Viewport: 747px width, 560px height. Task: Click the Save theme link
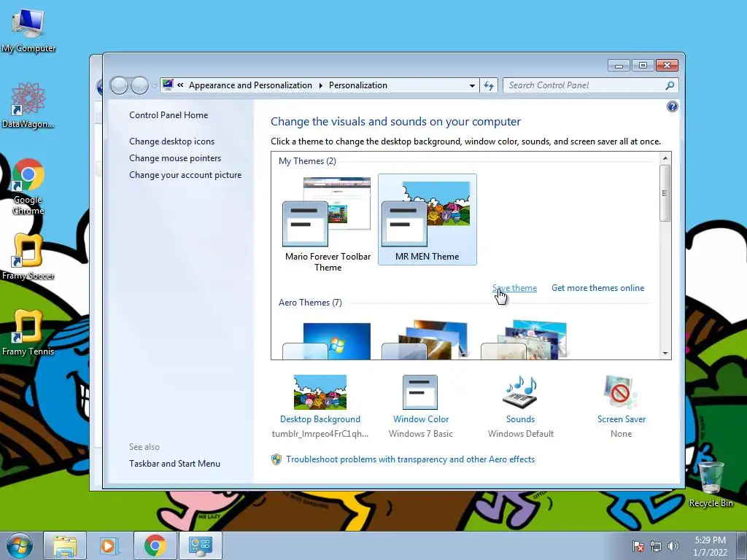(x=514, y=287)
